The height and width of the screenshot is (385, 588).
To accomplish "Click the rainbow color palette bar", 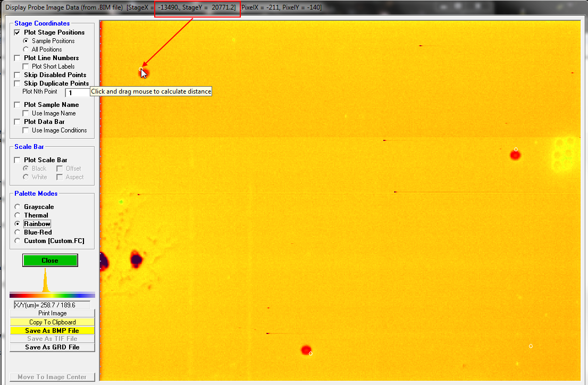I will coord(52,295).
